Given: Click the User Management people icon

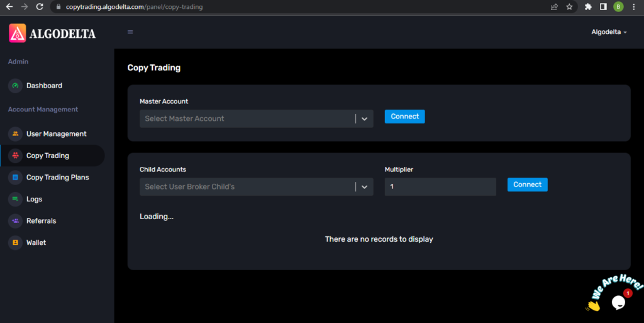Looking at the screenshot, I should 15,134.
